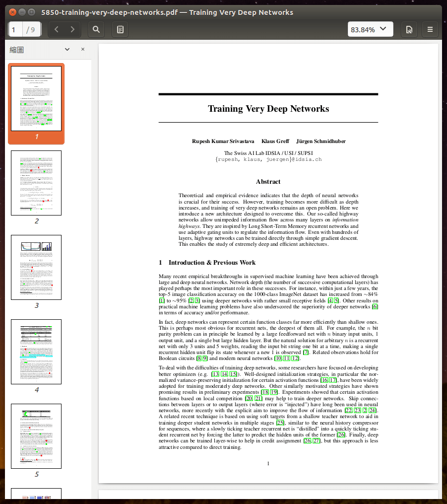Click the page number input field
447x504 pixels.
[x=15, y=30]
